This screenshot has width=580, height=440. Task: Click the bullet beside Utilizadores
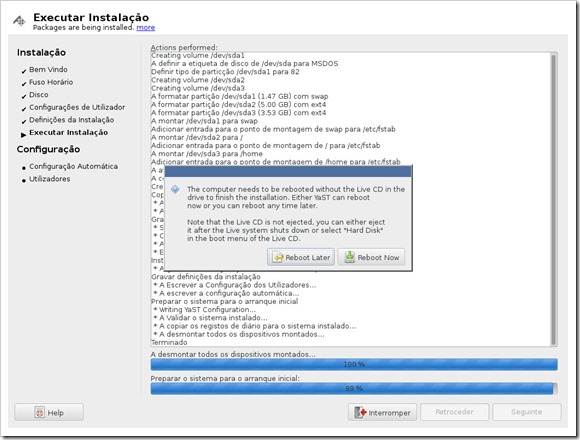[24, 180]
